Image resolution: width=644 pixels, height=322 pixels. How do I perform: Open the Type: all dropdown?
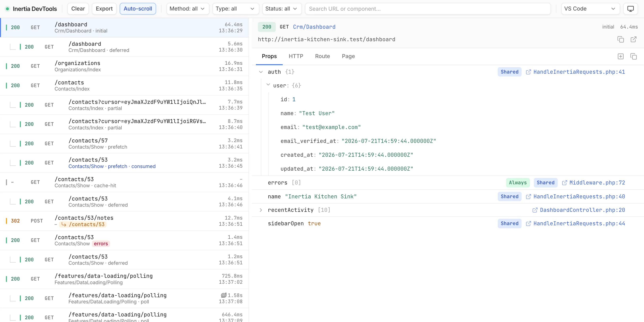[235, 9]
